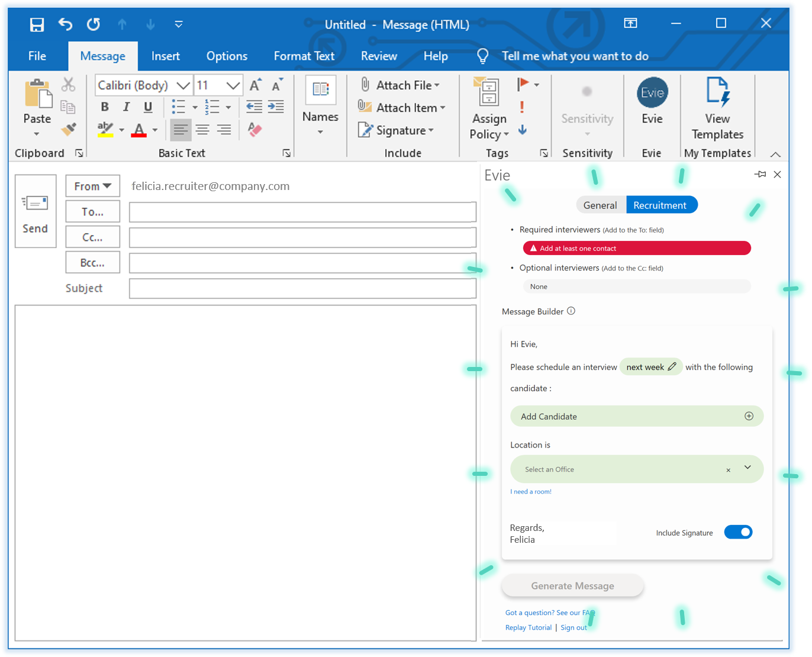Click the Numbering list icon
Image resolution: width=812 pixels, height=657 pixels.
click(212, 107)
